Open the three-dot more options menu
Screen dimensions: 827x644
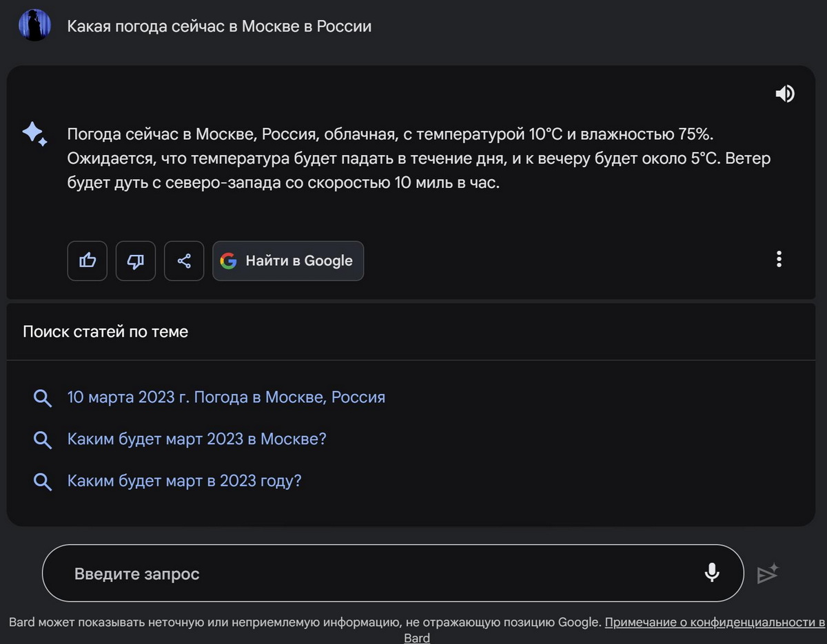tap(779, 260)
